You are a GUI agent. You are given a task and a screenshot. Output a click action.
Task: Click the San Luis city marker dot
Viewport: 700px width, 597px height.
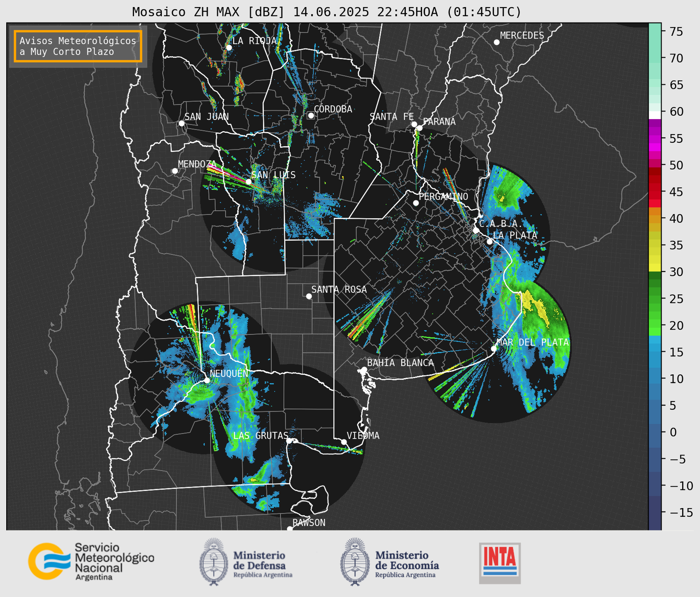click(249, 181)
